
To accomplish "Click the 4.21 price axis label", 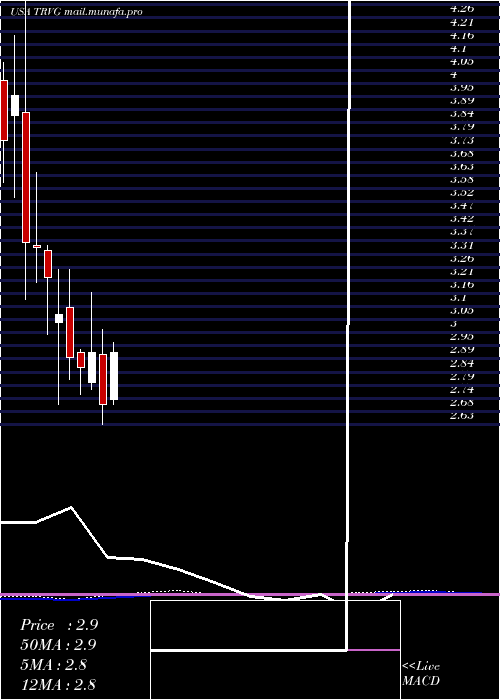I will [462, 21].
